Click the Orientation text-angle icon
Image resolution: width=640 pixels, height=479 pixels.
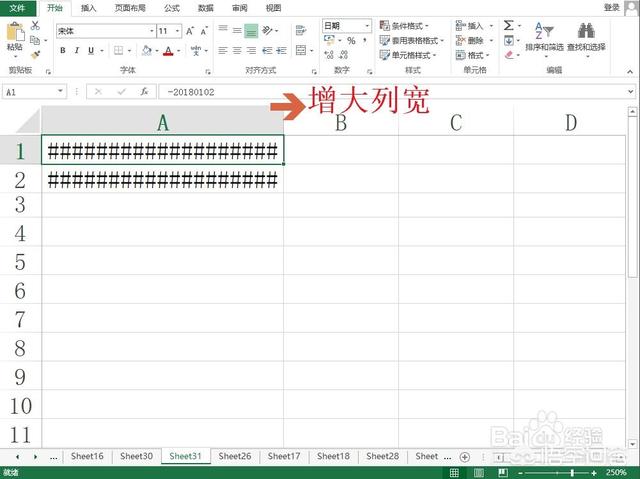pyautogui.click(x=267, y=31)
